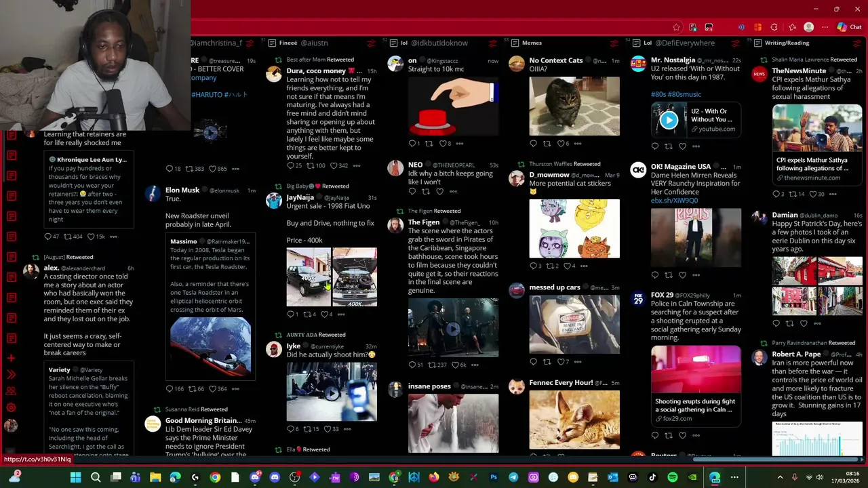Like The Figen tweet with 6k likes
Image resolution: width=868 pixels, height=488 pixels.
(x=455, y=365)
